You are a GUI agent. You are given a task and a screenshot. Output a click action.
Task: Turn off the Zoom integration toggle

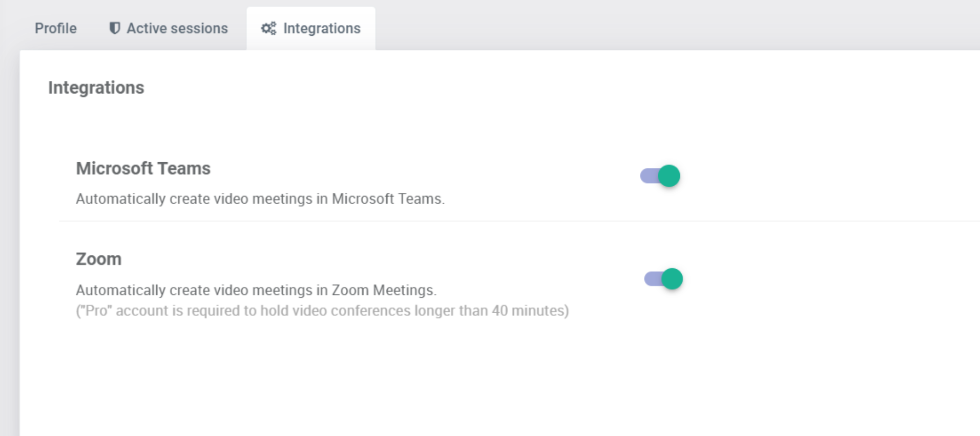663,279
